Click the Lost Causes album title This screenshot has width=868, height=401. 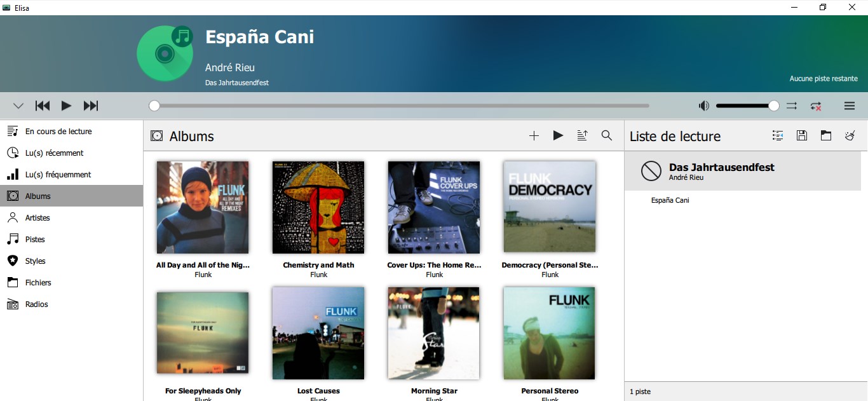click(318, 391)
